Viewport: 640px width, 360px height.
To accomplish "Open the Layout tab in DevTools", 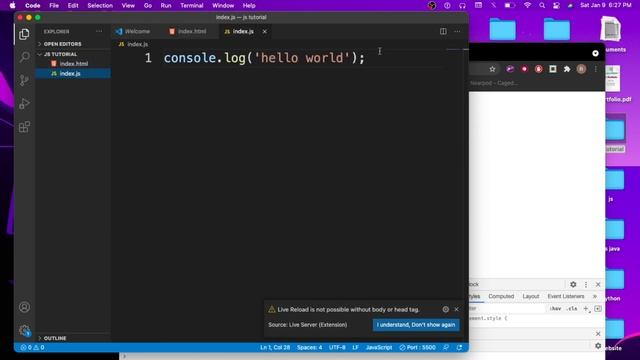I will point(531,296).
